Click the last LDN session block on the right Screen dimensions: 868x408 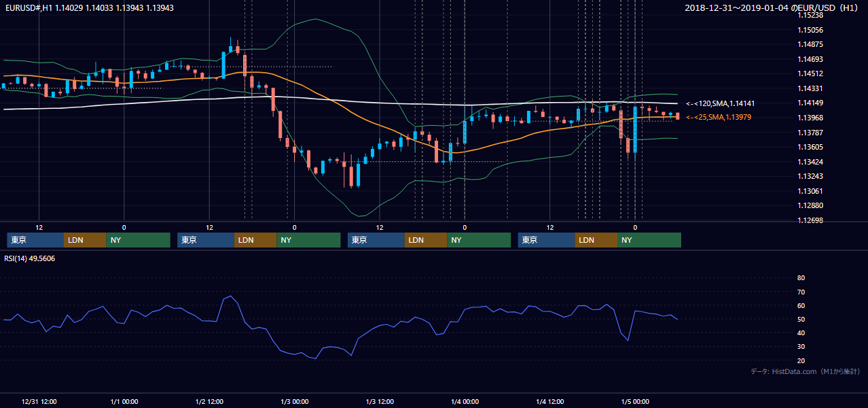tap(596, 240)
